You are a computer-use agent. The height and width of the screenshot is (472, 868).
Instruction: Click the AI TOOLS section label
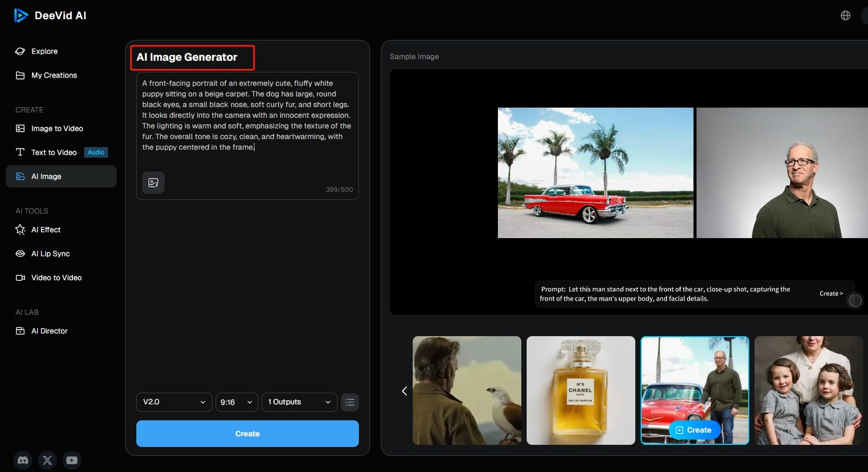tap(32, 211)
